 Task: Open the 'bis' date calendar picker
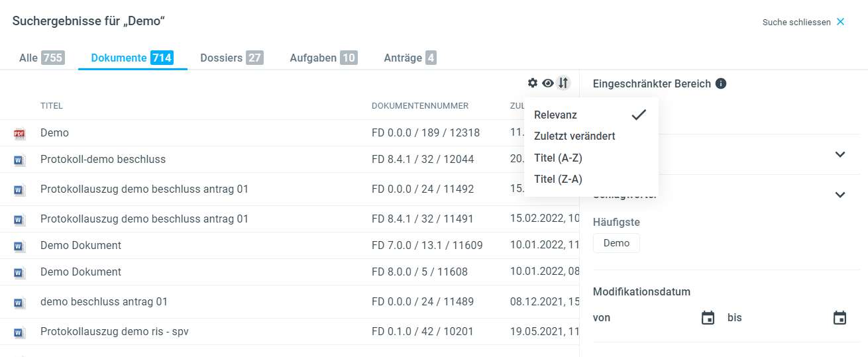pos(840,318)
